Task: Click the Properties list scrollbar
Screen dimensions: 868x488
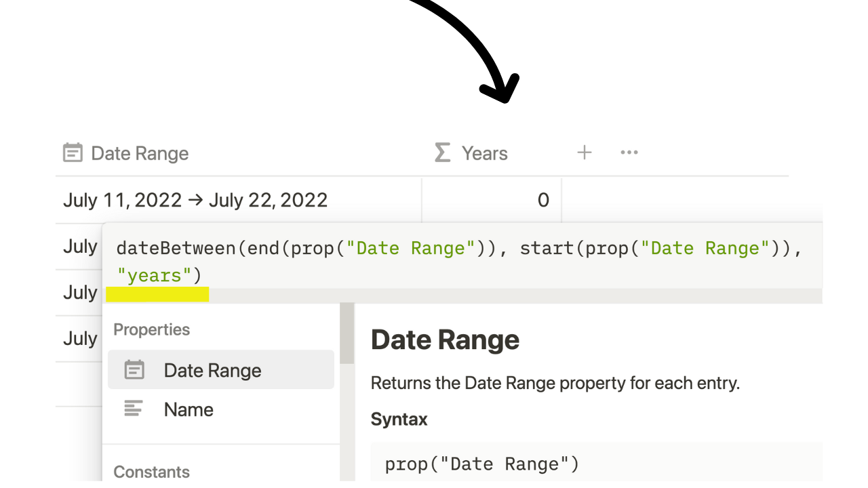Action: click(x=347, y=333)
